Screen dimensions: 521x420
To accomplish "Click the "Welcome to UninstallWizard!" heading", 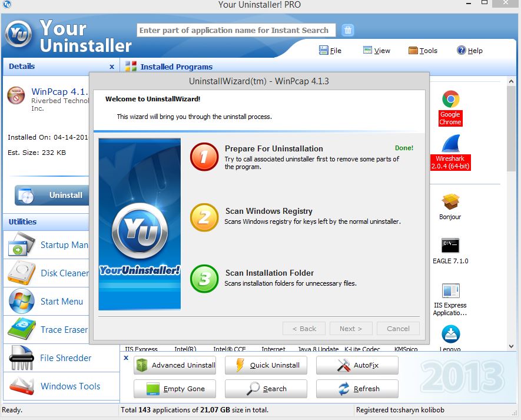I will coord(152,99).
